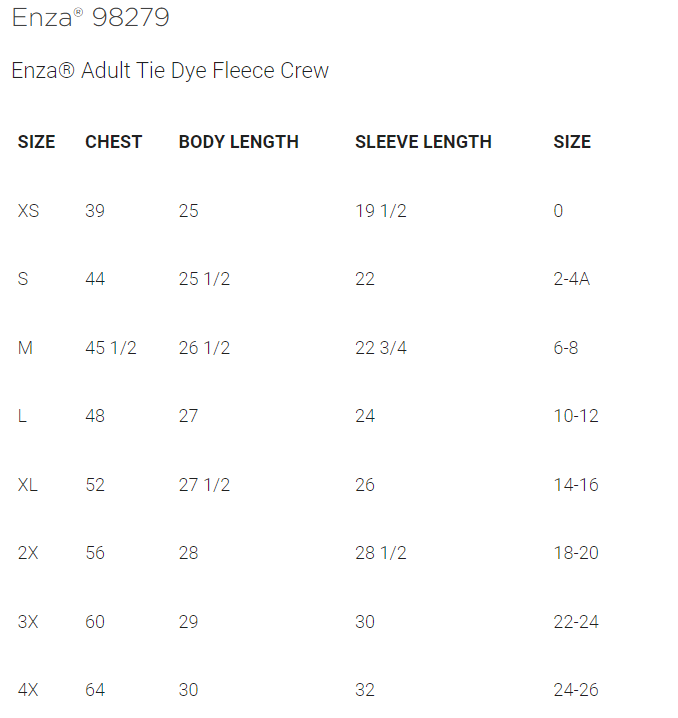Click the chest value 64
The width and height of the screenshot is (678, 718).
(95, 690)
